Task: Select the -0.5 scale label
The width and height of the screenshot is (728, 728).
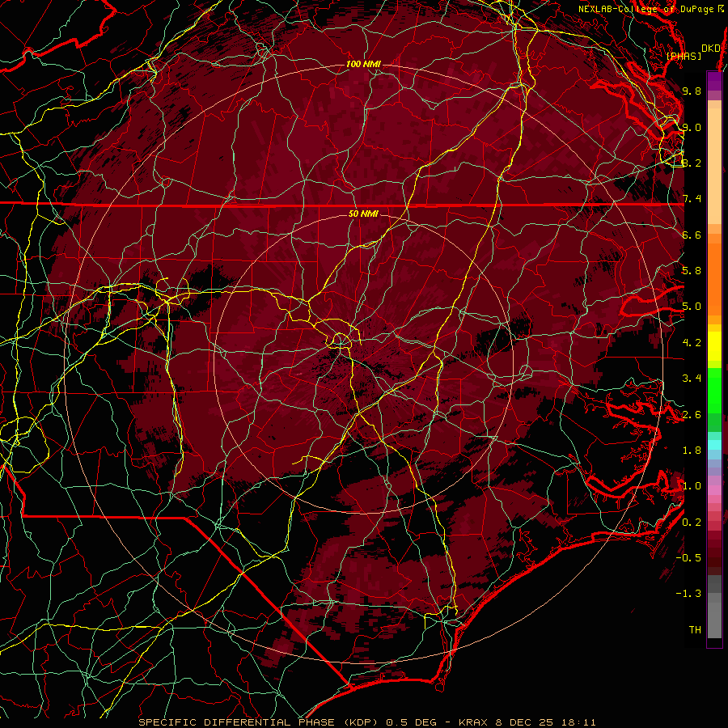Action: pos(688,558)
